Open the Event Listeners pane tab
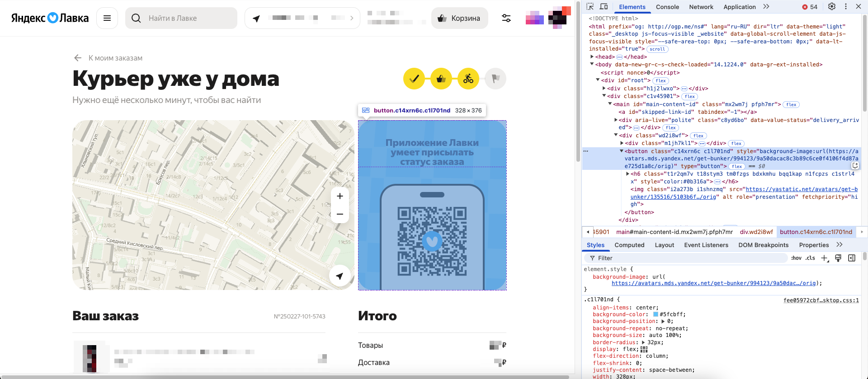 (x=706, y=245)
